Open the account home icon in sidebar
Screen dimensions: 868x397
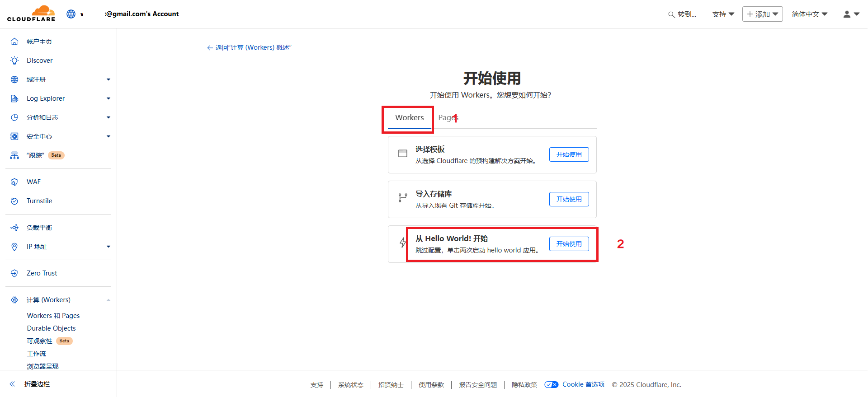[14, 42]
